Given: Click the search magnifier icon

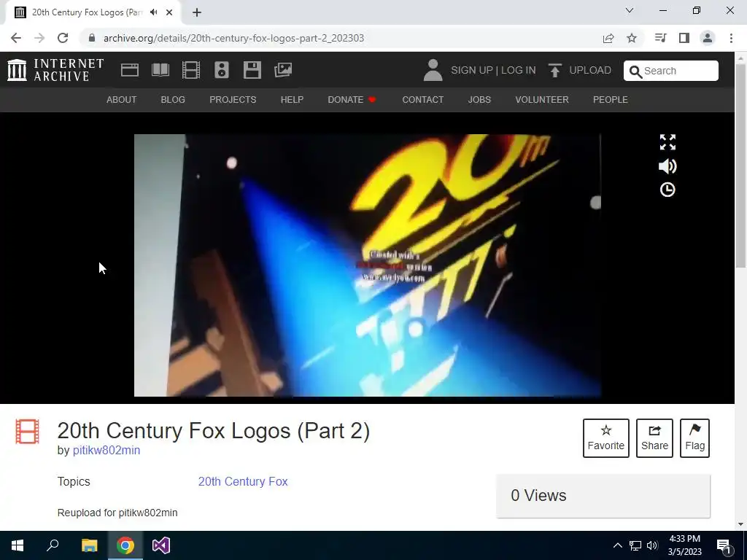Looking at the screenshot, I should tap(635, 71).
